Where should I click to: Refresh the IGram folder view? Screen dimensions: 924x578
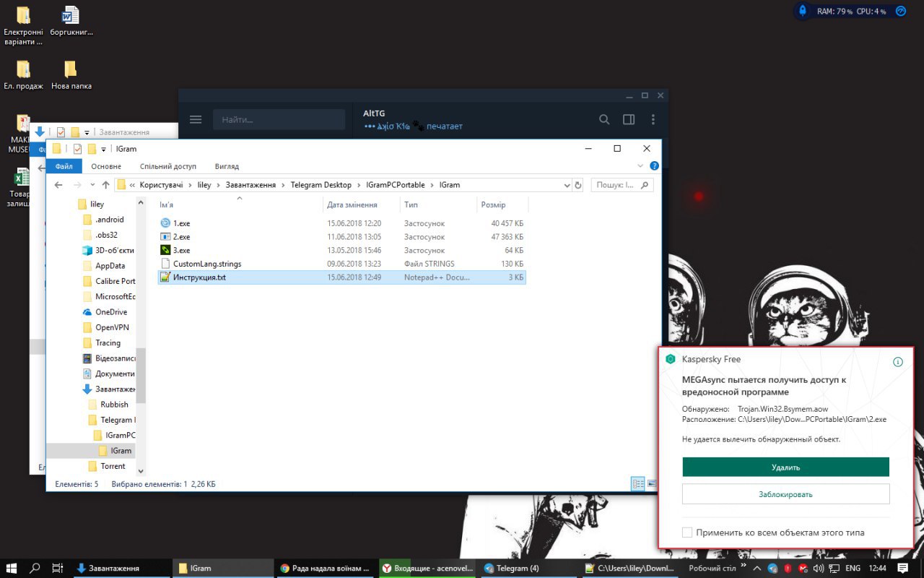pyautogui.click(x=577, y=185)
